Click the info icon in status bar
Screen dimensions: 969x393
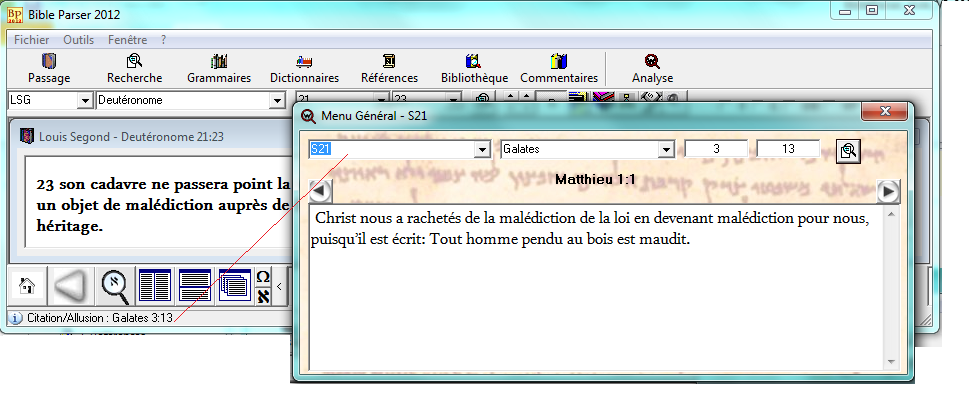coord(15,318)
